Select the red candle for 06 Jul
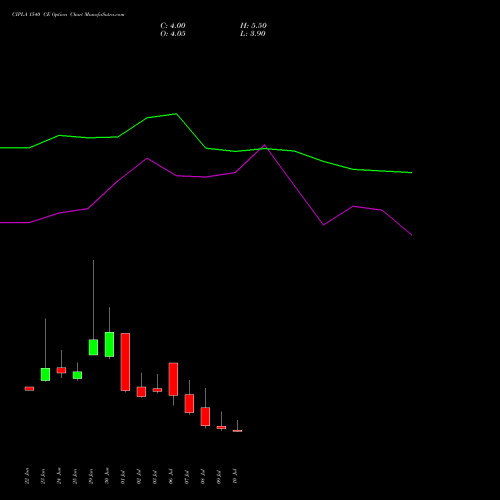Screen dimensions: 500x500 (x=173, y=379)
